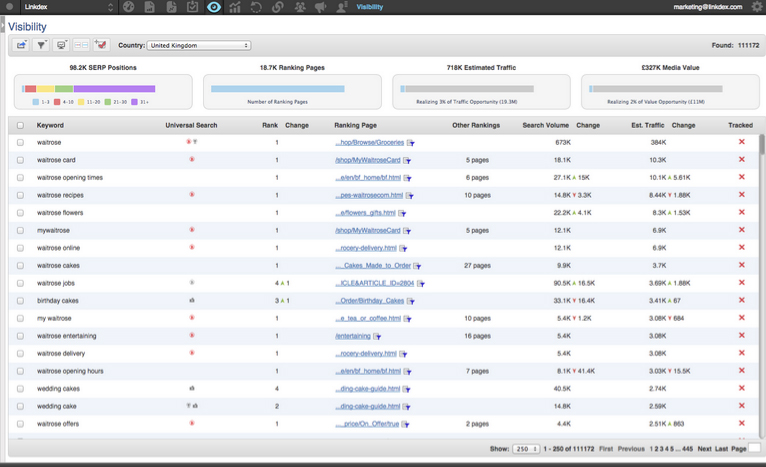Open the monitor display options toolbar button
Viewport: 766px width, 467px height.
pyautogui.click(x=61, y=45)
